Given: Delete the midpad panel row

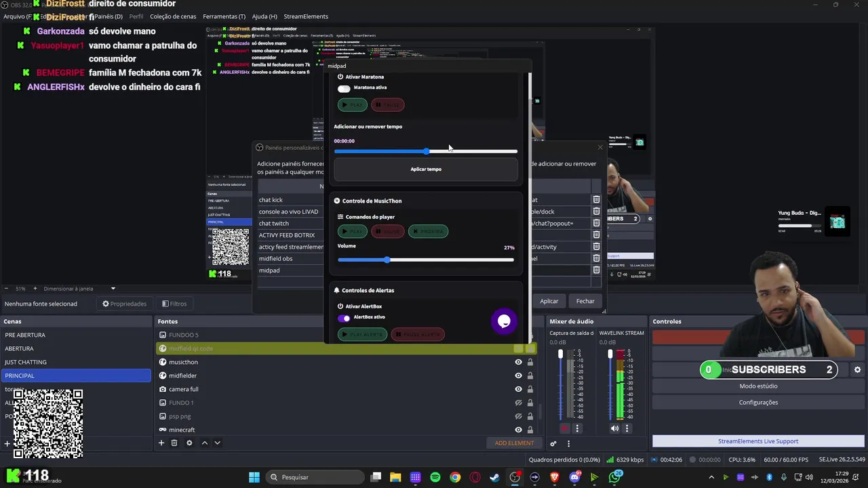Looking at the screenshot, I should pos(596,270).
